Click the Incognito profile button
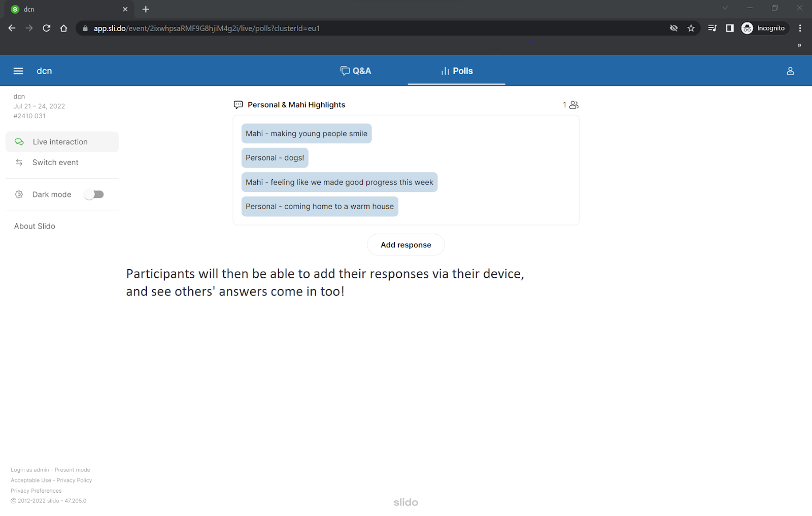Image resolution: width=812 pixels, height=516 pixels. [x=764, y=28]
